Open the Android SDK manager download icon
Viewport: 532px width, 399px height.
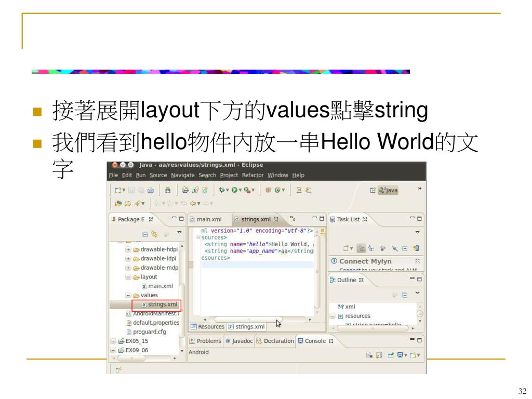[168, 190]
